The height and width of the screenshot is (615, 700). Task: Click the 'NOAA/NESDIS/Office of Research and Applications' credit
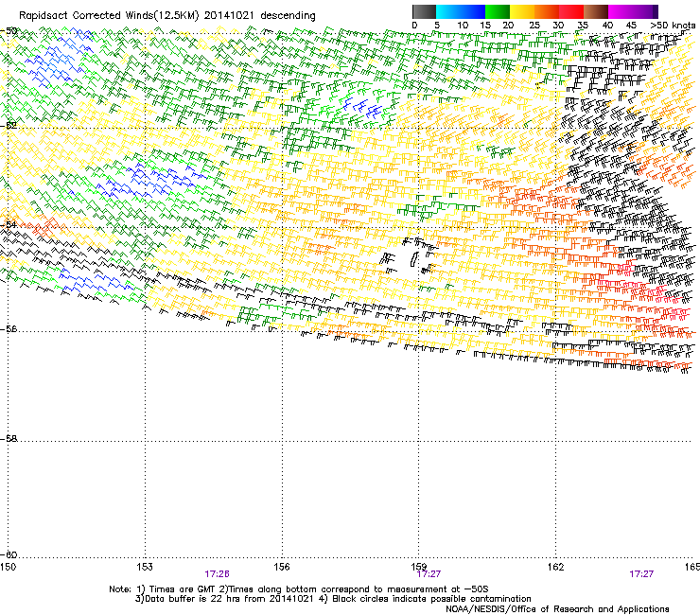[x=557, y=608]
